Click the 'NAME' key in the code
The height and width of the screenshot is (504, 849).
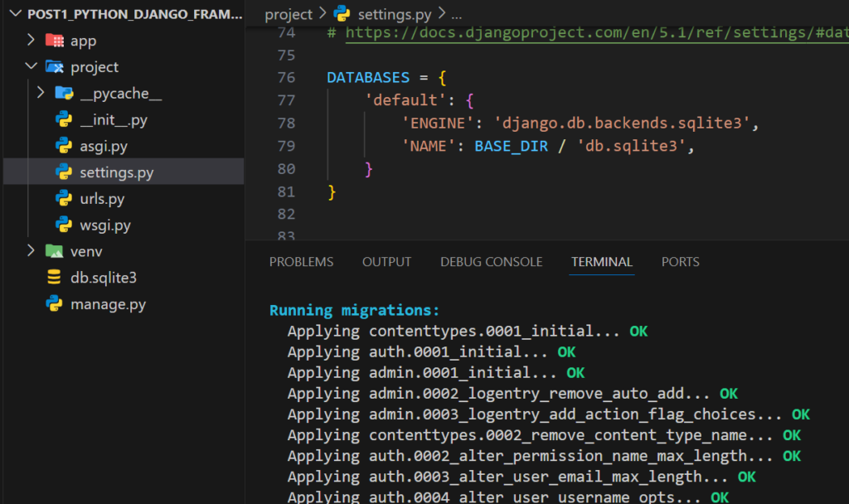(x=429, y=146)
